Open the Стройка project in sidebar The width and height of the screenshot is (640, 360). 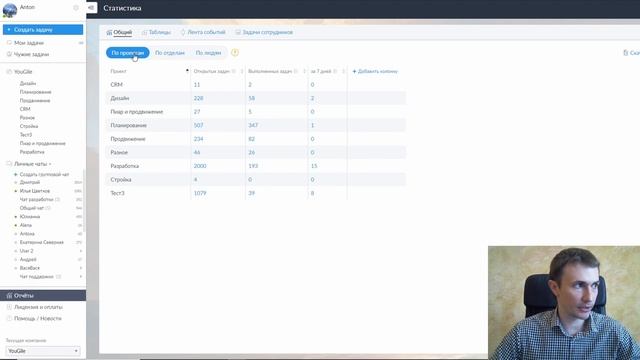(29, 126)
